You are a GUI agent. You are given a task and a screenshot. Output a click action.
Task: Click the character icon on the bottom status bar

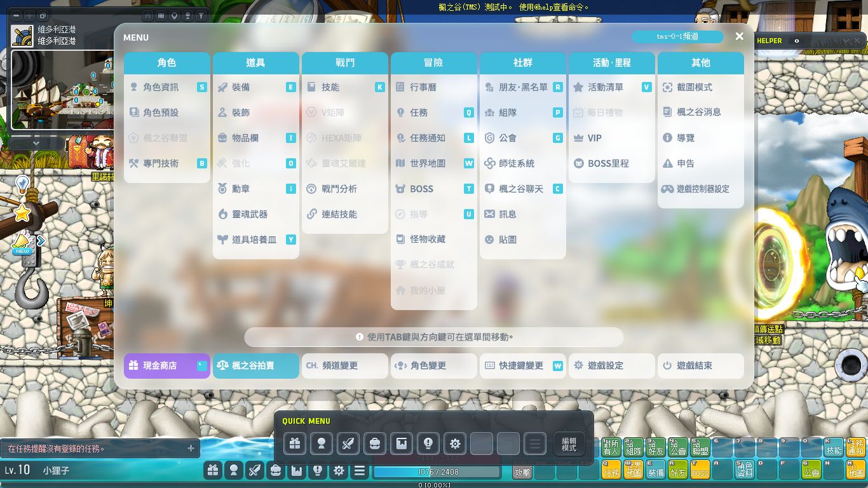click(234, 470)
